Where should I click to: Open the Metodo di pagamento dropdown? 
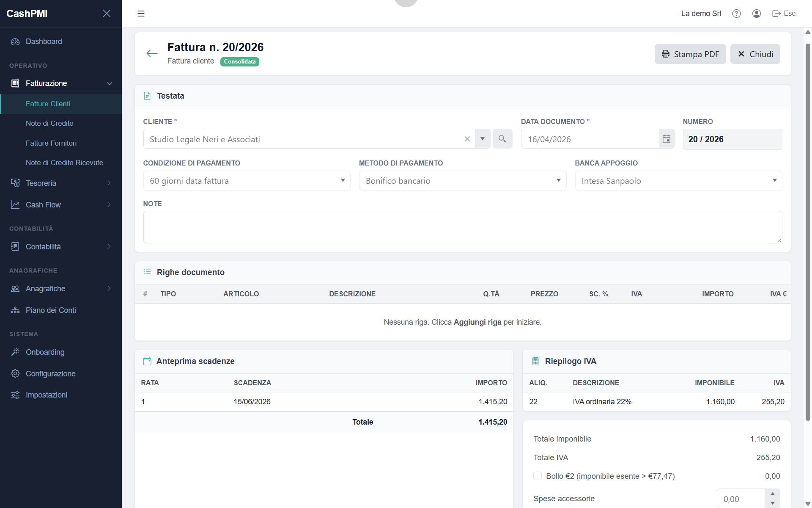pyautogui.click(x=463, y=181)
